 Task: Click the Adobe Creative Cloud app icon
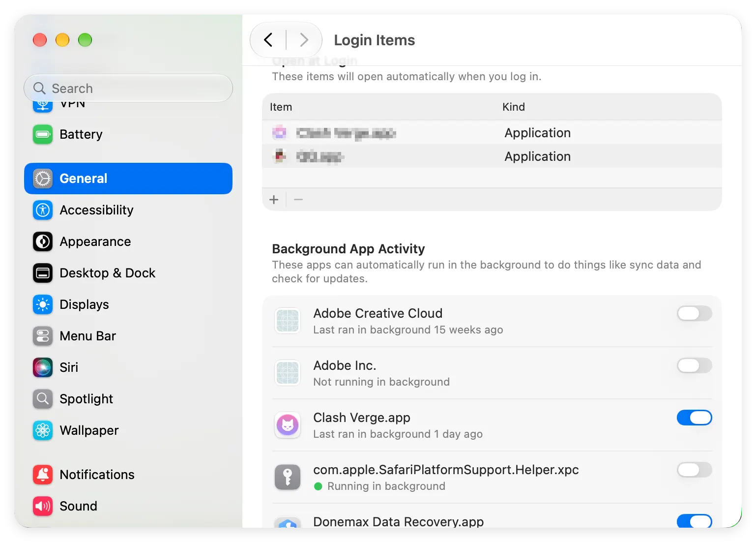tap(288, 321)
